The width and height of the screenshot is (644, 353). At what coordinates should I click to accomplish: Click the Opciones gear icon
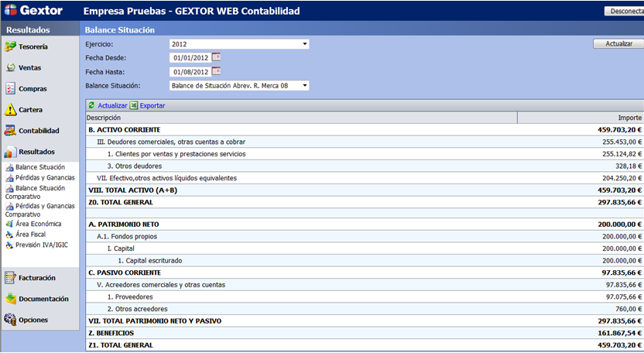[11, 319]
